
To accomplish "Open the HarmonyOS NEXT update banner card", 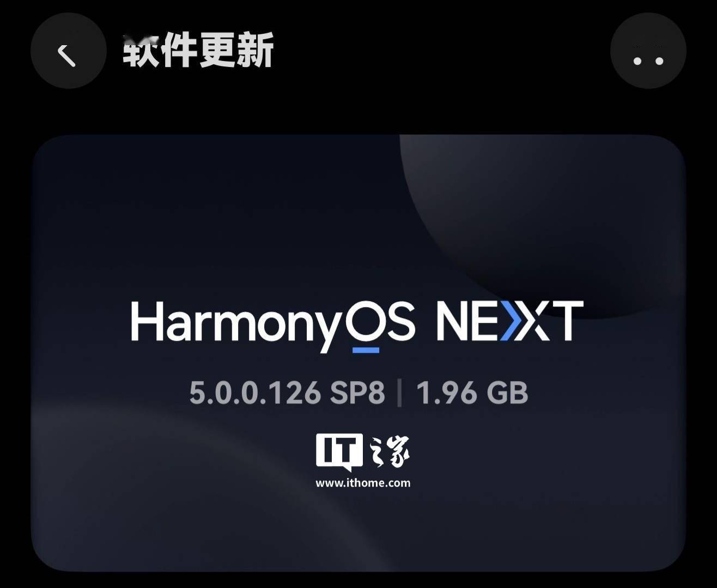I will click(x=358, y=353).
